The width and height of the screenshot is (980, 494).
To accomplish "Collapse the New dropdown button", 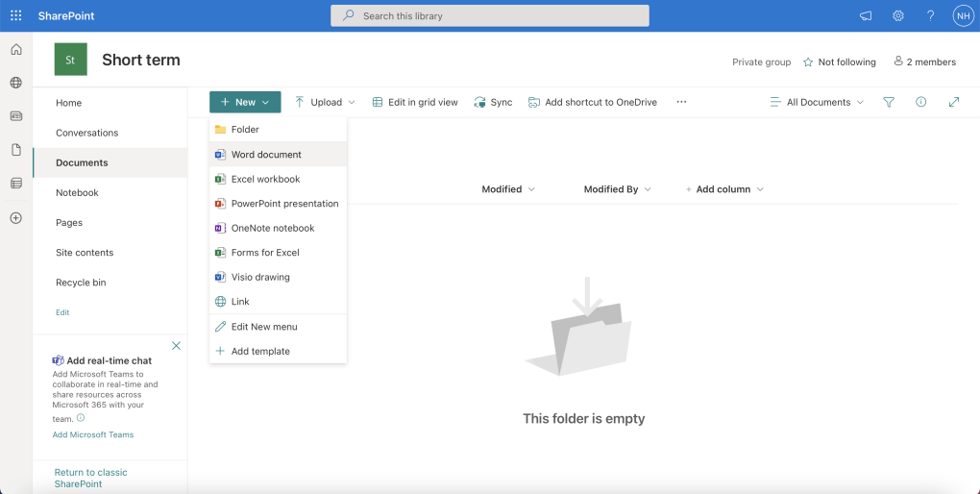I will [245, 102].
